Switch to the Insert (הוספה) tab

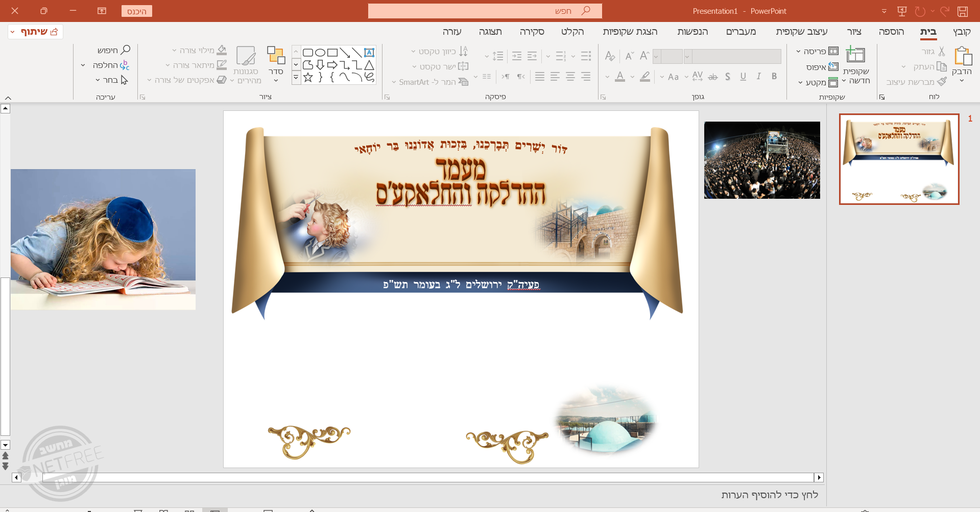pyautogui.click(x=891, y=32)
